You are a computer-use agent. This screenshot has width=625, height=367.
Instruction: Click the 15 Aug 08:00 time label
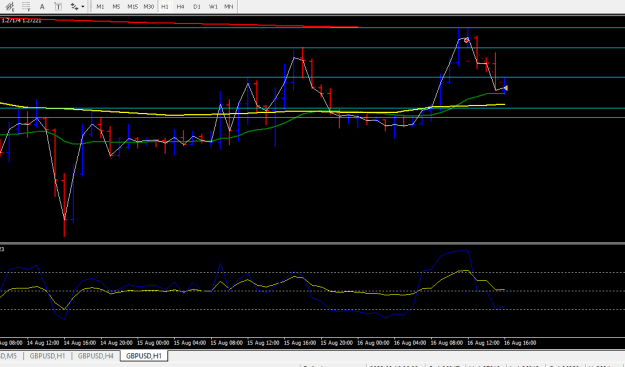[x=226, y=343]
